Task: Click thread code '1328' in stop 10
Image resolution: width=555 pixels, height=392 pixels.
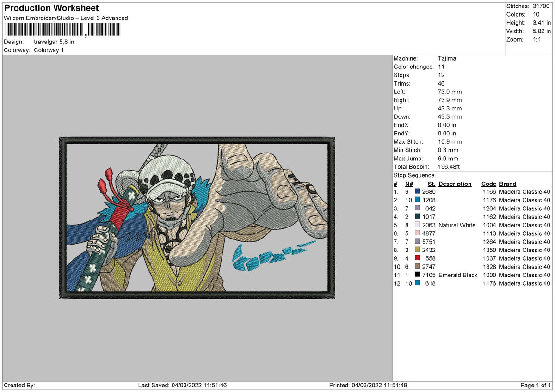Action: [488, 267]
